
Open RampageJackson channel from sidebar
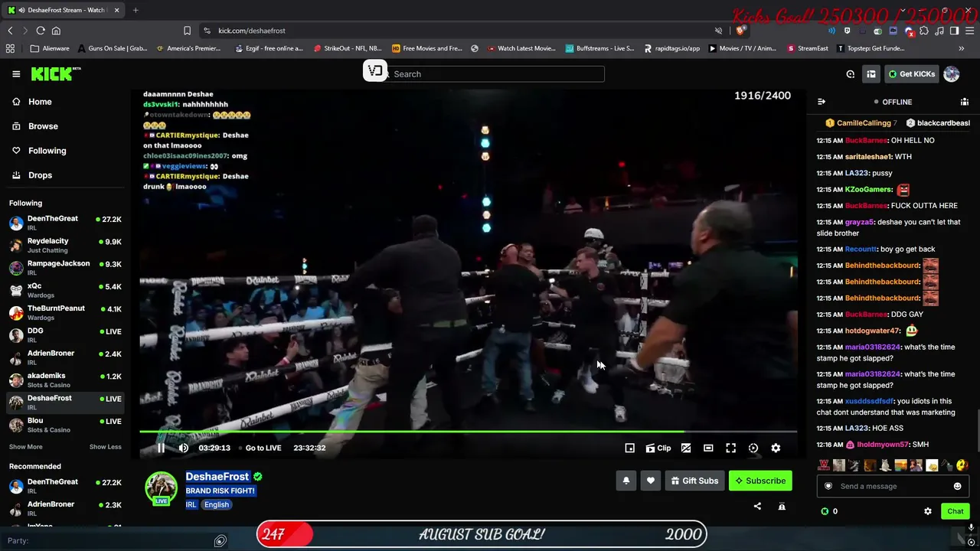click(x=65, y=268)
